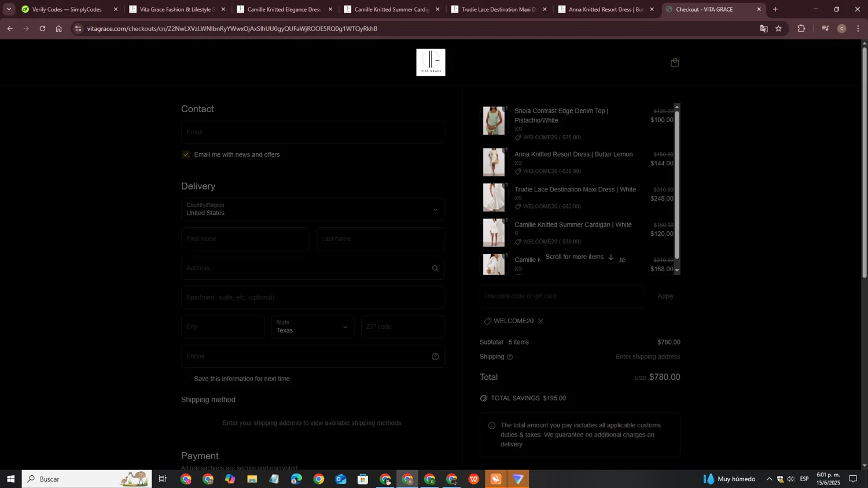Click Camille Knitted Summer Cardigan thumbnail
This screenshot has height=488, width=868.
(494, 232)
